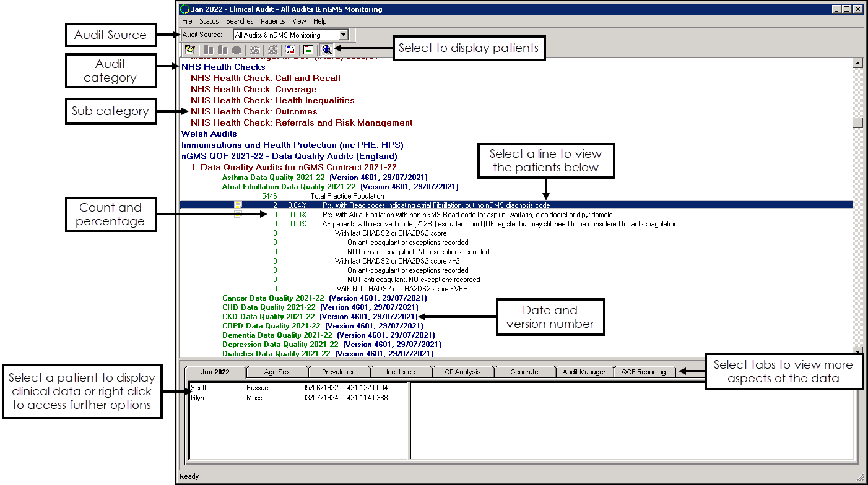The image size is (868, 485).
Task: Click the notepad with pencil toolbar icon
Action: click(189, 50)
